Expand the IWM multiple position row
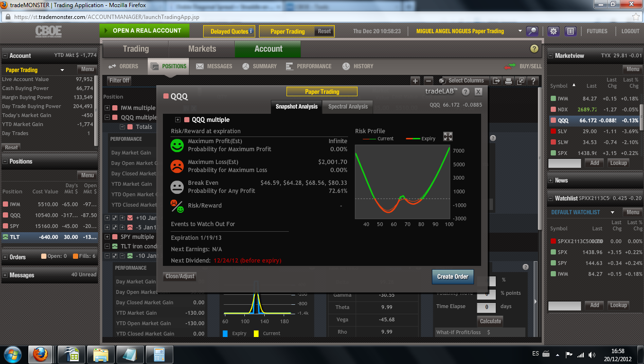Viewport: 644px width, 364px height. (107, 108)
